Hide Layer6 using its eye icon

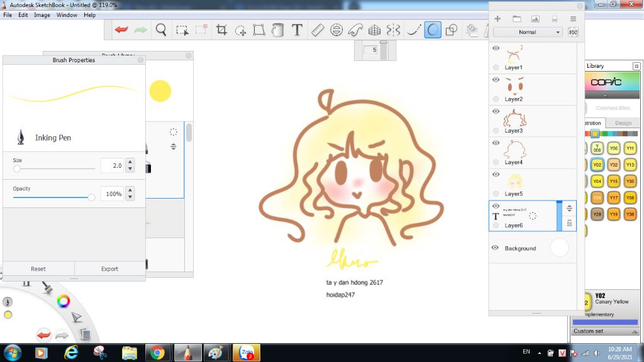[x=496, y=206]
